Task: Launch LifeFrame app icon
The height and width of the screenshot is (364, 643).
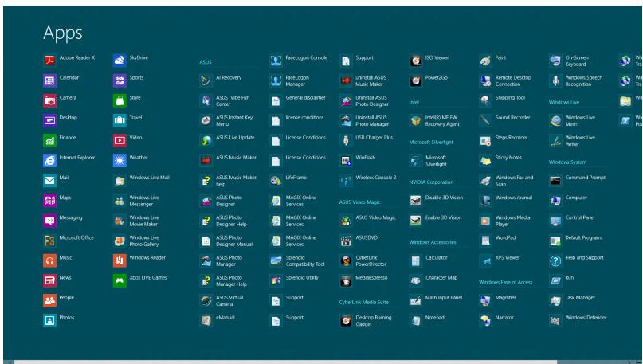Action: point(276,180)
